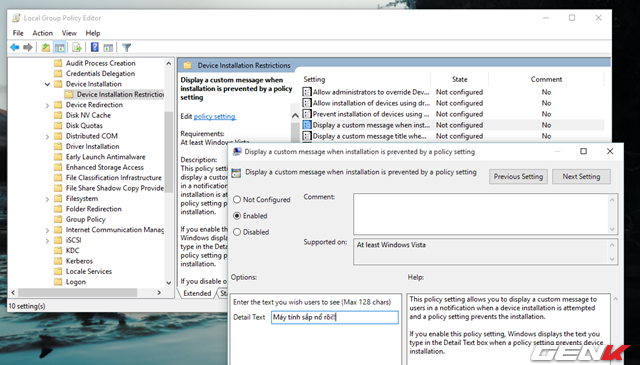The height and width of the screenshot is (365, 640).
Task: Select Enhanced Storage Access tree item
Action: point(104,167)
